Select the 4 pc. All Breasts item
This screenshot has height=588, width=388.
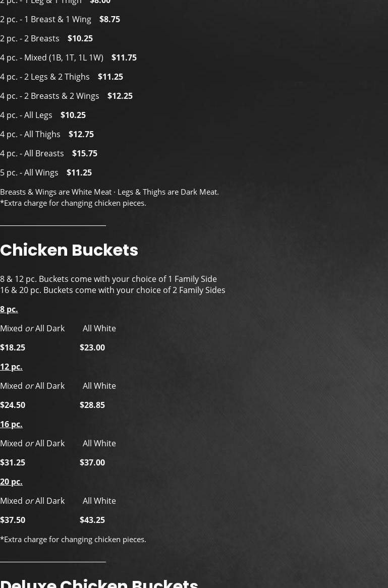32,153
